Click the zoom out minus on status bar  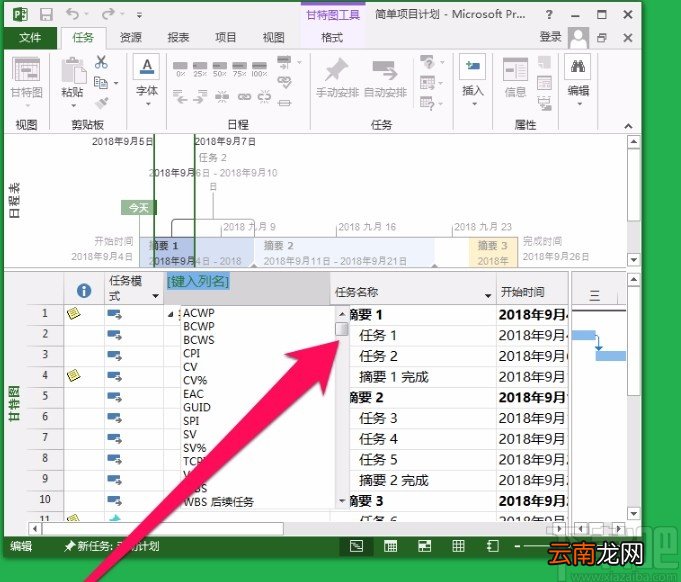tap(517, 546)
